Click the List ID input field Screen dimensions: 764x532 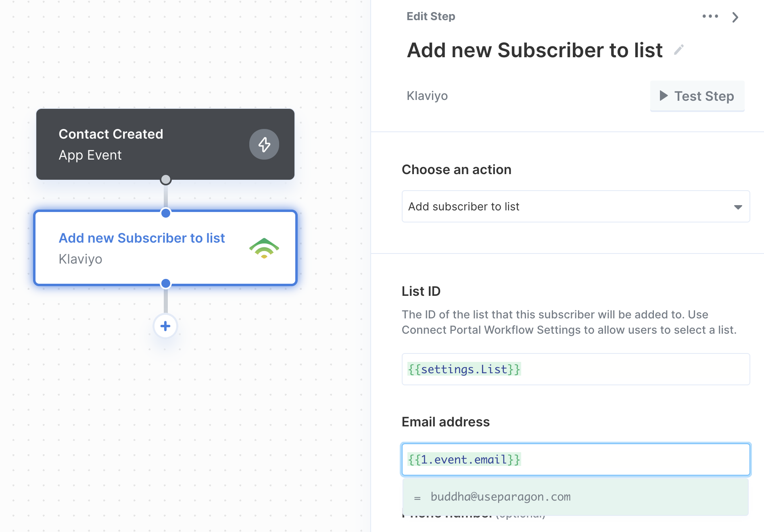(576, 369)
